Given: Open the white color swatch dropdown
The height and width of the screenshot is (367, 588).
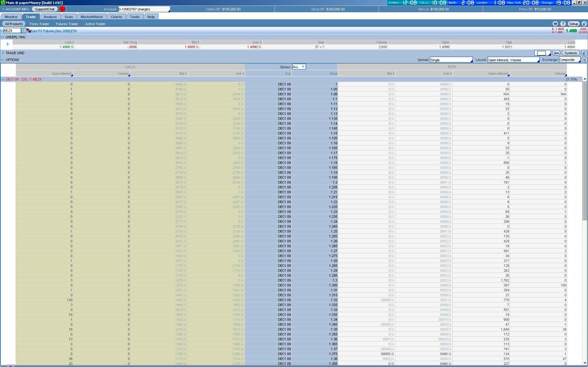Looking at the screenshot, I should tap(543, 53).
